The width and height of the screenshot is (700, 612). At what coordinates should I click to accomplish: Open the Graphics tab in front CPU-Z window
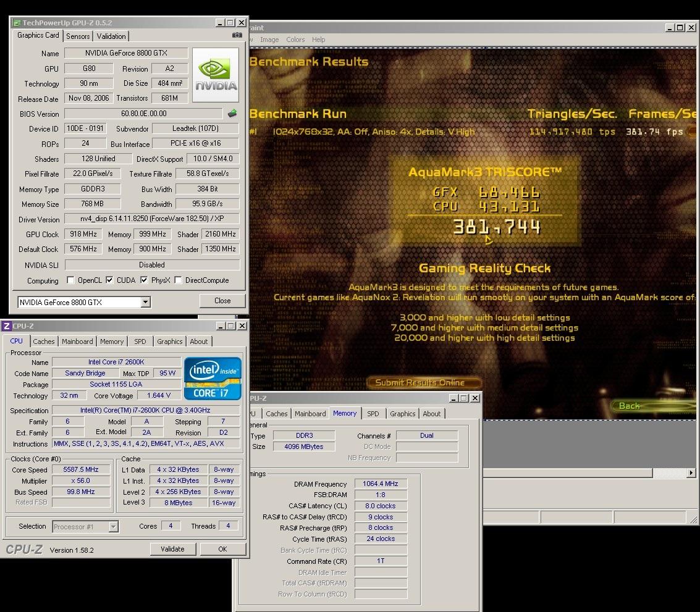[170, 342]
